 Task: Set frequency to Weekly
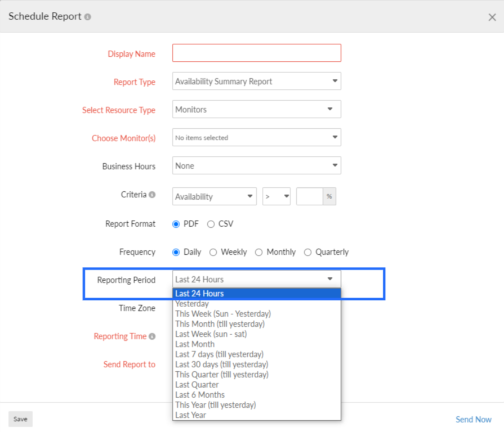(213, 252)
